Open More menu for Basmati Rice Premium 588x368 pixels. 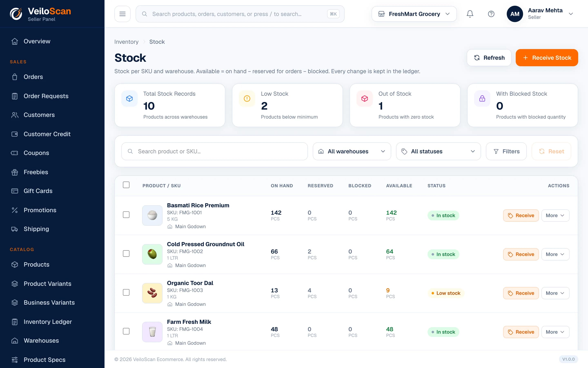click(555, 215)
